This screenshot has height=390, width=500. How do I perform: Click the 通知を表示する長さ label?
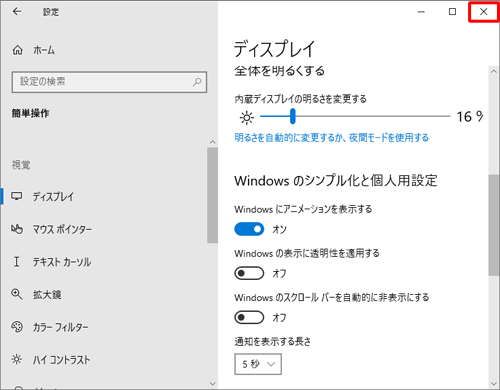(x=273, y=341)
